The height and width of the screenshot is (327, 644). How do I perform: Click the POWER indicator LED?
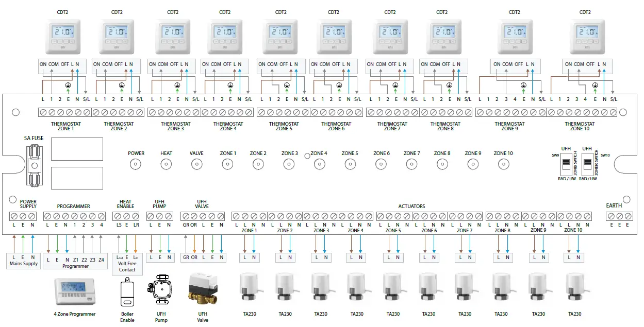coord(136,164)
